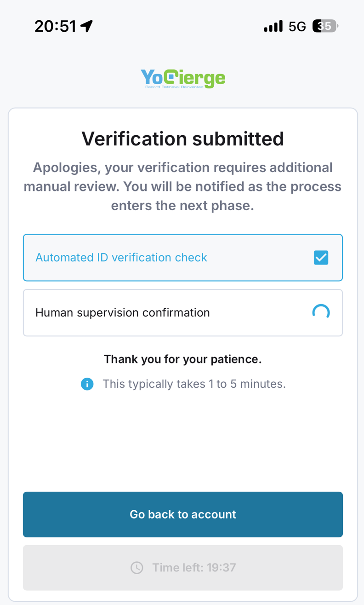Click the clock icon in the timer bar
The height and width of the screenshot is (605, 364).
coord(136,567)
